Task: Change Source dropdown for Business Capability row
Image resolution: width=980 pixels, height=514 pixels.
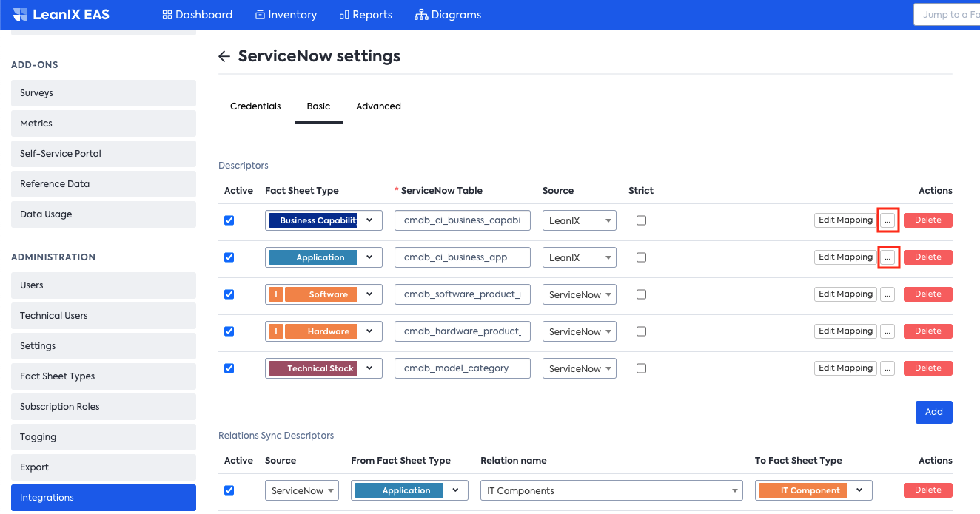Action: click(x=580, y=220)
